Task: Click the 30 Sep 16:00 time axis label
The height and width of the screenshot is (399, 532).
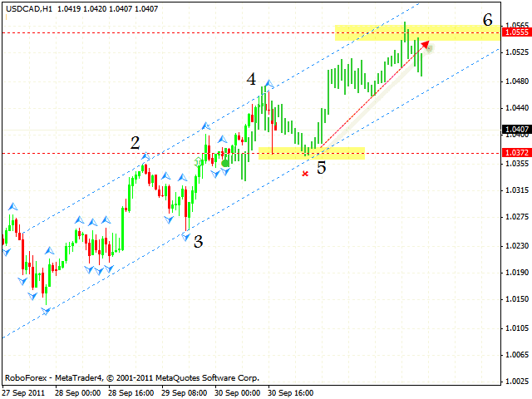Action: (x=292, y=392)
